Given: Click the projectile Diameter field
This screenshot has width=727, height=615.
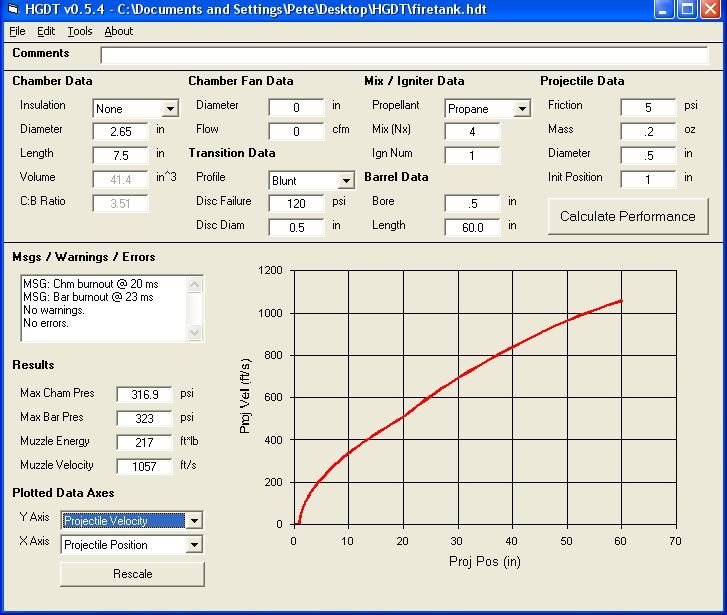Looking at the screenshot, I should (648, 155).
